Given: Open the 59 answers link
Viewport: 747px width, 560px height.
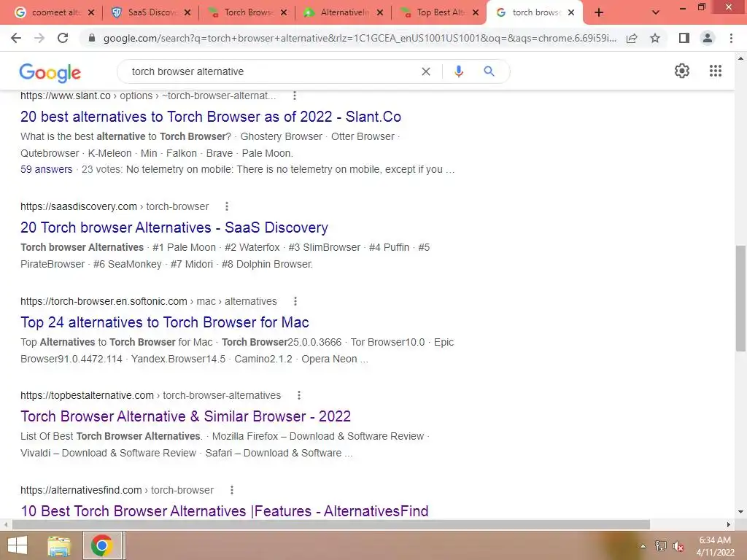Looking at the screenshot, I should click(x=47, y=169).
